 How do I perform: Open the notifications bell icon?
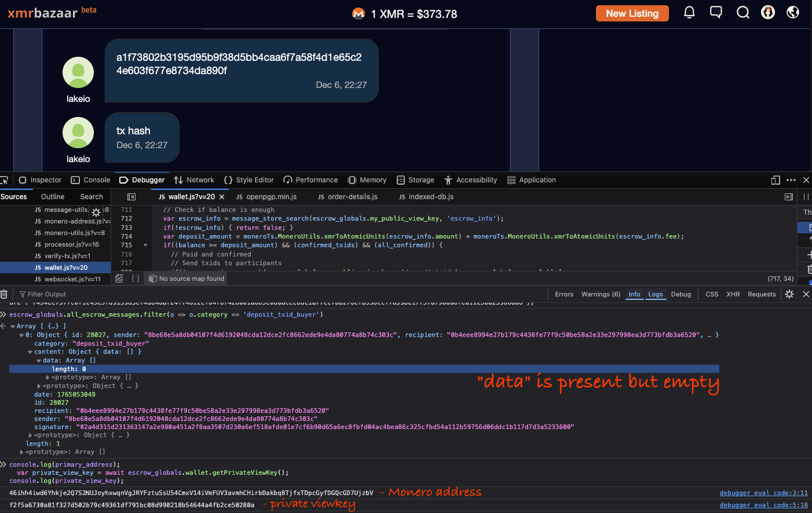(689, 12)
